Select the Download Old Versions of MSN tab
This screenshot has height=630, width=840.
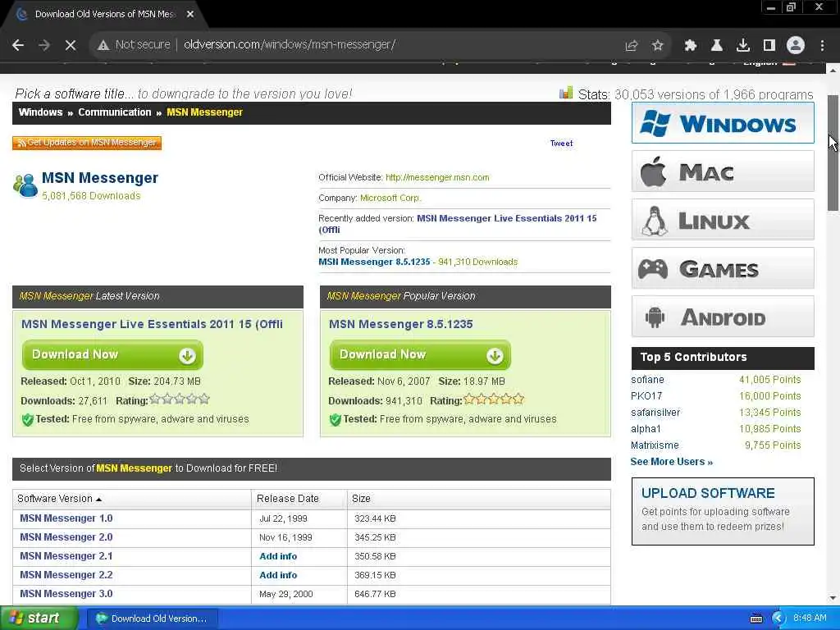pyautogui.click(x=104, y=14)
